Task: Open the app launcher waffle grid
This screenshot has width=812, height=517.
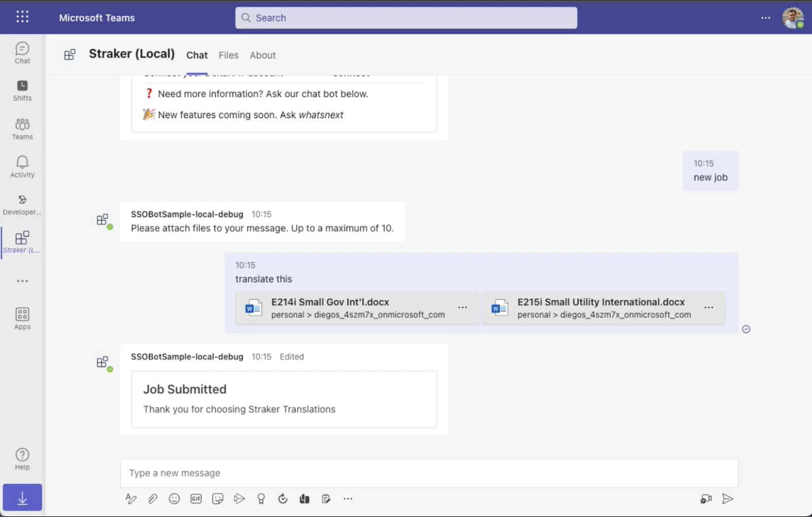Action: pos(22,17)
